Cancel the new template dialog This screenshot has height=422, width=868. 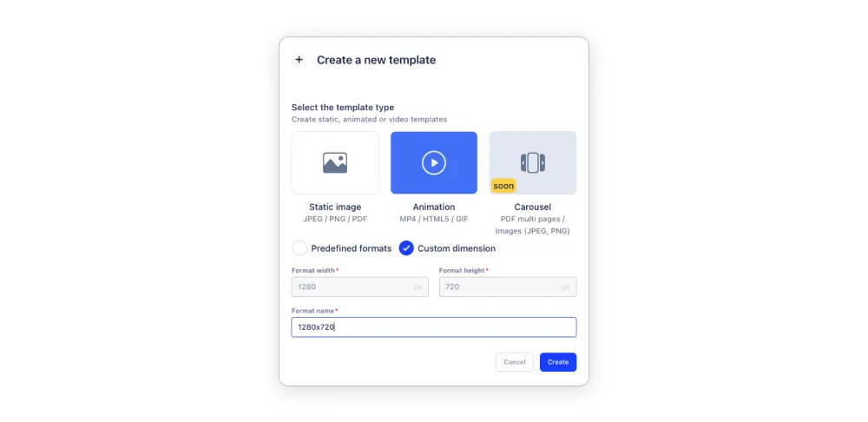[514, 362]
